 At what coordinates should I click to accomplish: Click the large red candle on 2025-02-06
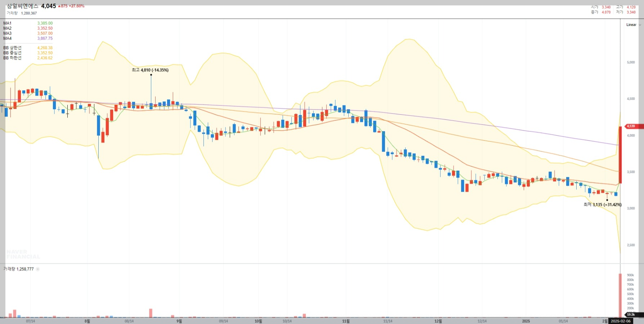click(x=620, y=155)
